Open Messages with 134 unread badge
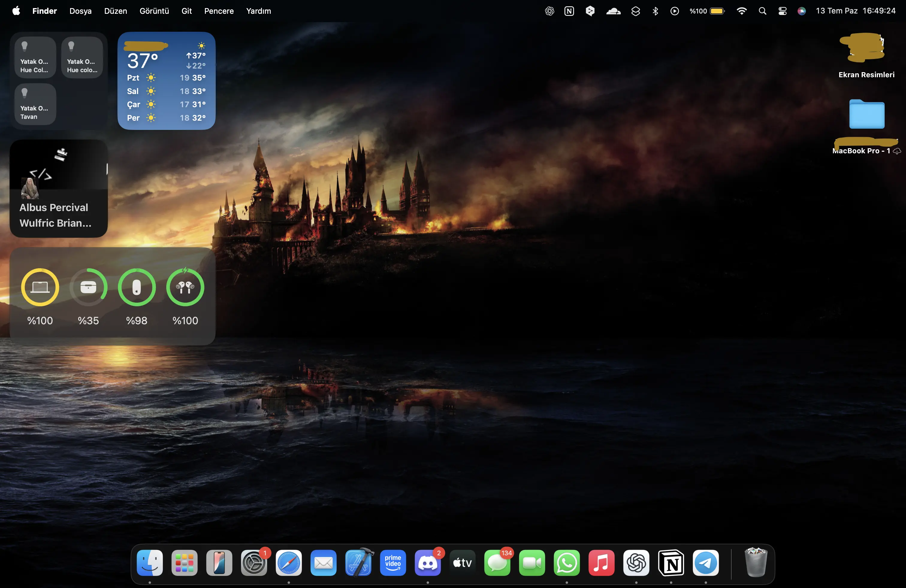 497,563
